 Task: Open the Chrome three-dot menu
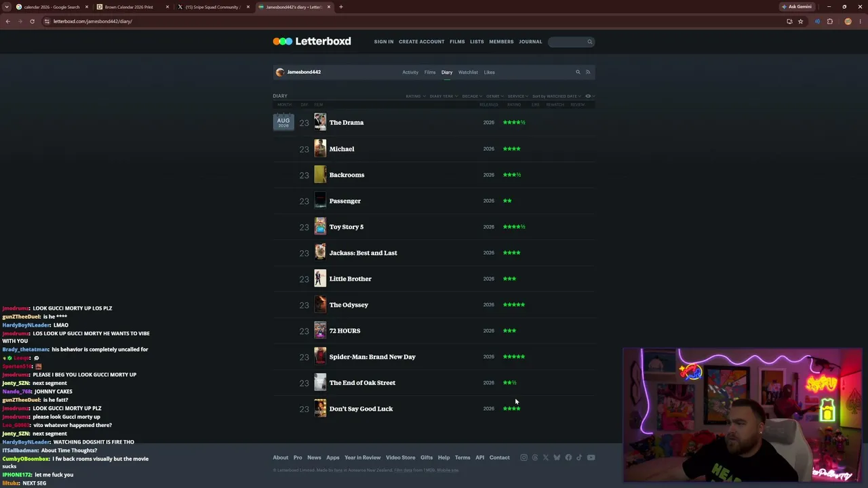[860, 21]
